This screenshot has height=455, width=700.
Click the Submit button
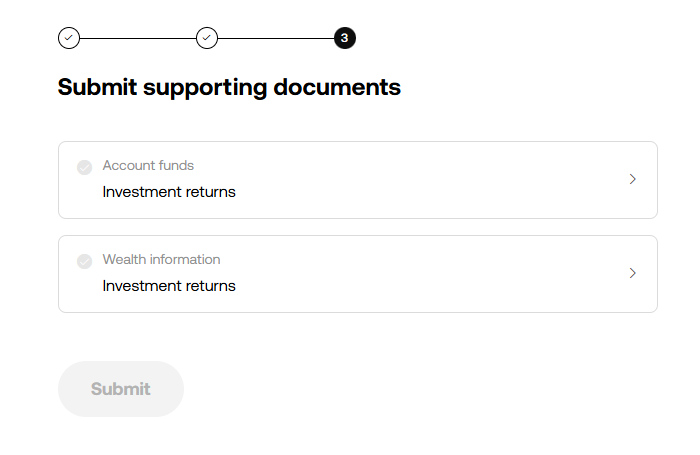click(x=121, y=389)
